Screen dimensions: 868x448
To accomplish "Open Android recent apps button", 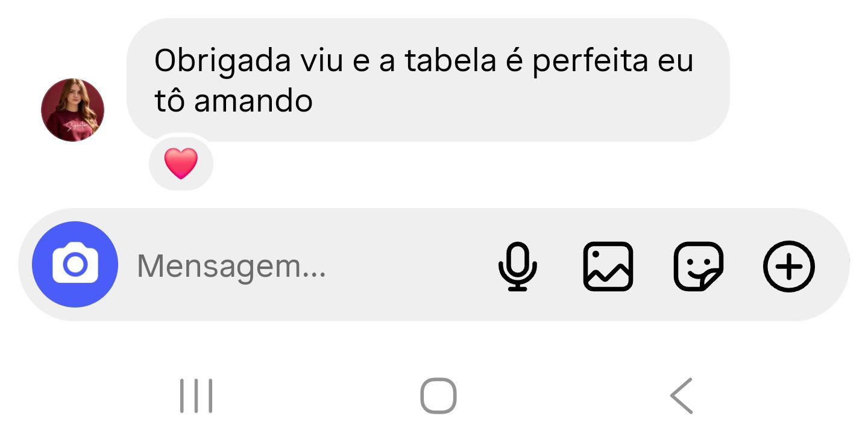I will click(197, 396).
